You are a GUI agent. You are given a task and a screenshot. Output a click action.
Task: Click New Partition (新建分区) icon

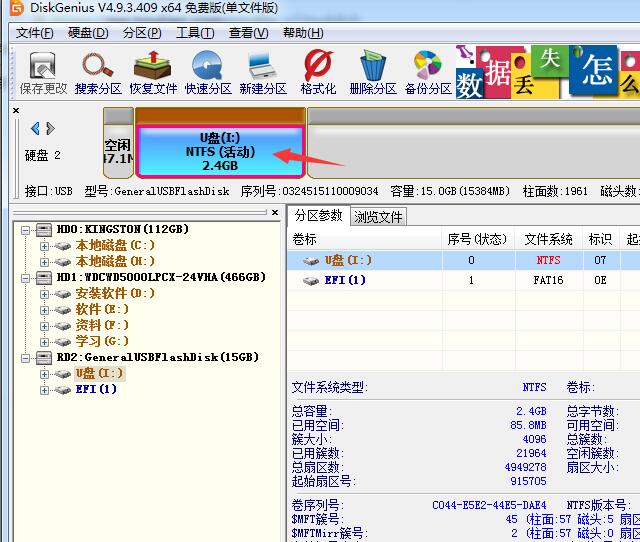pos(263,73)
